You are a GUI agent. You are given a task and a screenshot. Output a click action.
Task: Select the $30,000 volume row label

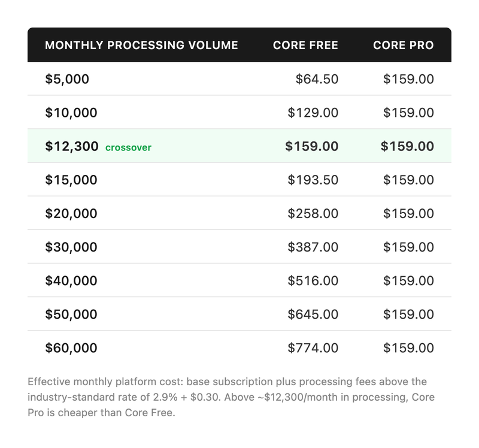click(x=71, y=247)
